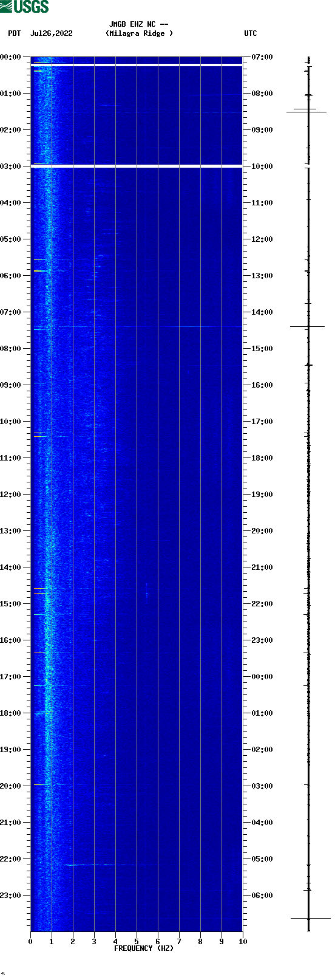The width and height of the screenshot is (335, 980).
Task: Select the 20:00 label on UTC axis
Action: point(262,531)
